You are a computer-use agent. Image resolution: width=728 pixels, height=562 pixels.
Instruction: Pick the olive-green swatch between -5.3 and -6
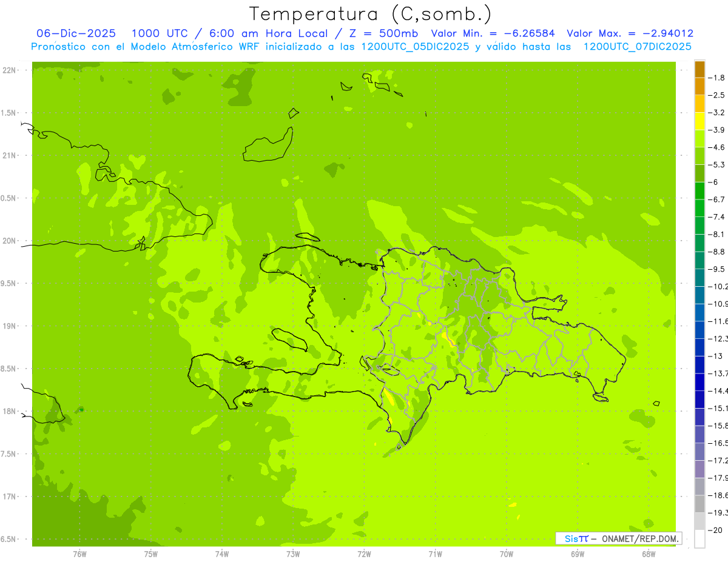(699, 173)
